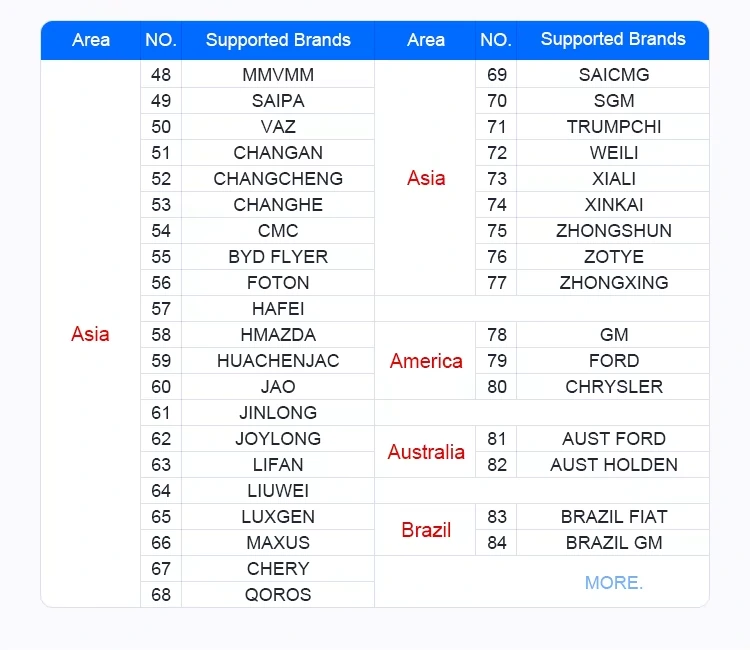Select the CHANGCHENG brand cell
Image resolution: width=750 pixels, height=650 pixels.
click(278, 179)
